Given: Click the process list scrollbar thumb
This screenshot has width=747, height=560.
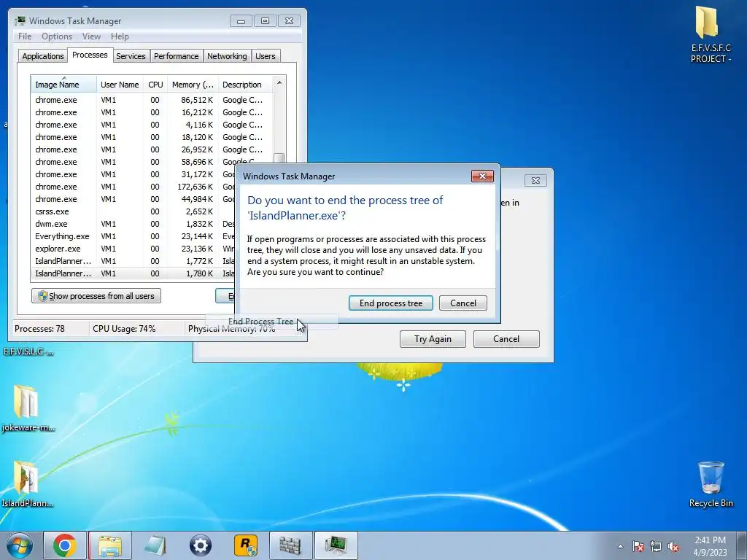Looking at the screenshot, I should click(x=279, y=158).
